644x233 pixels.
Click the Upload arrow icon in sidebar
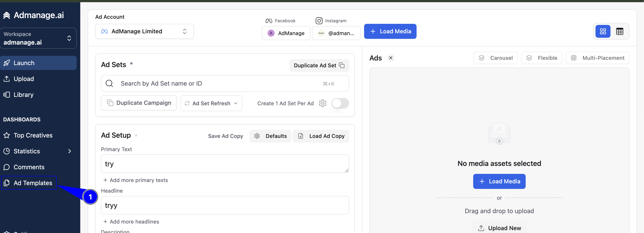pyautogui.click(x=7, y=79)
